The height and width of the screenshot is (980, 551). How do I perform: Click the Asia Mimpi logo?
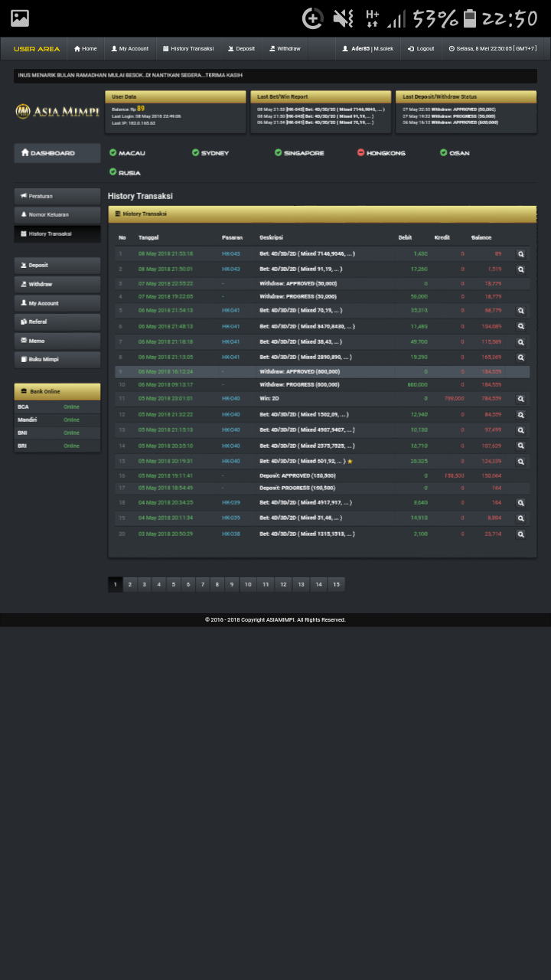point(57,112)
